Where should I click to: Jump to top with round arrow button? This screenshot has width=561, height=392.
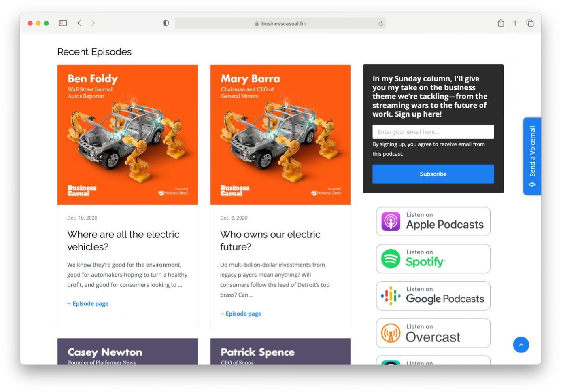coord(521,345)
